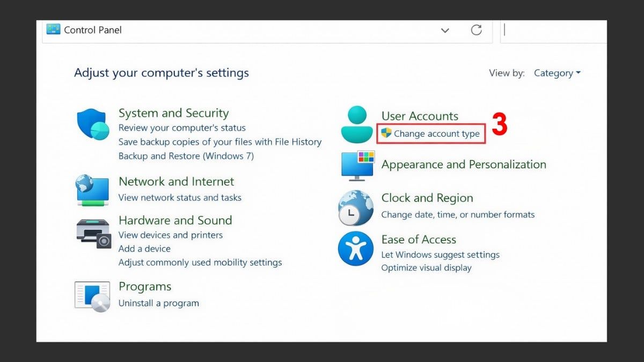Select the Network and Internet globe icon

pos(92,190)
